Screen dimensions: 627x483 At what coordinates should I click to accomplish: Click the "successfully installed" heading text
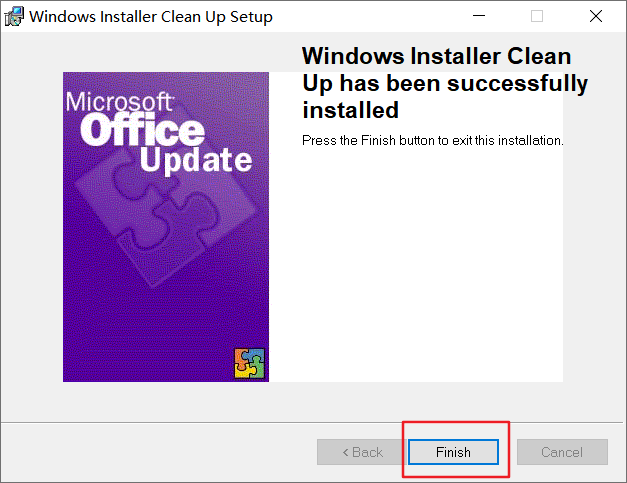pyautogui.click(x=445, y=95)
